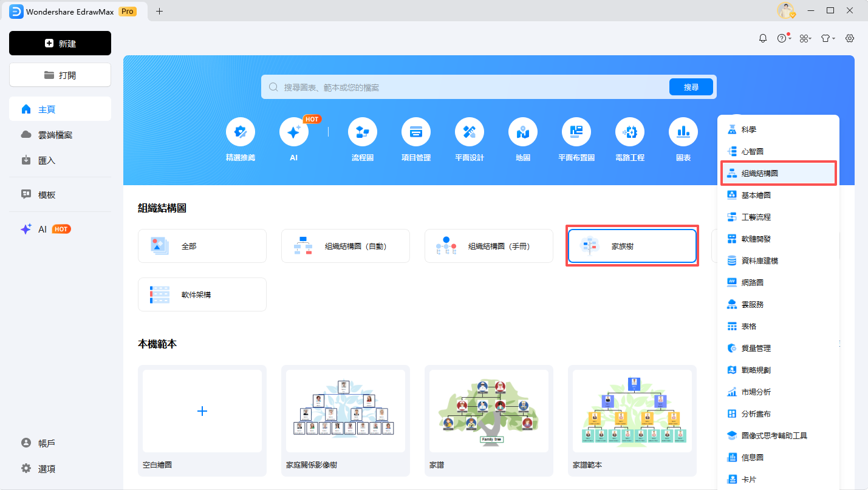868x490 pixels.
Task: Select the 圖表 chart category icon
Action: [x=683, y=132]
